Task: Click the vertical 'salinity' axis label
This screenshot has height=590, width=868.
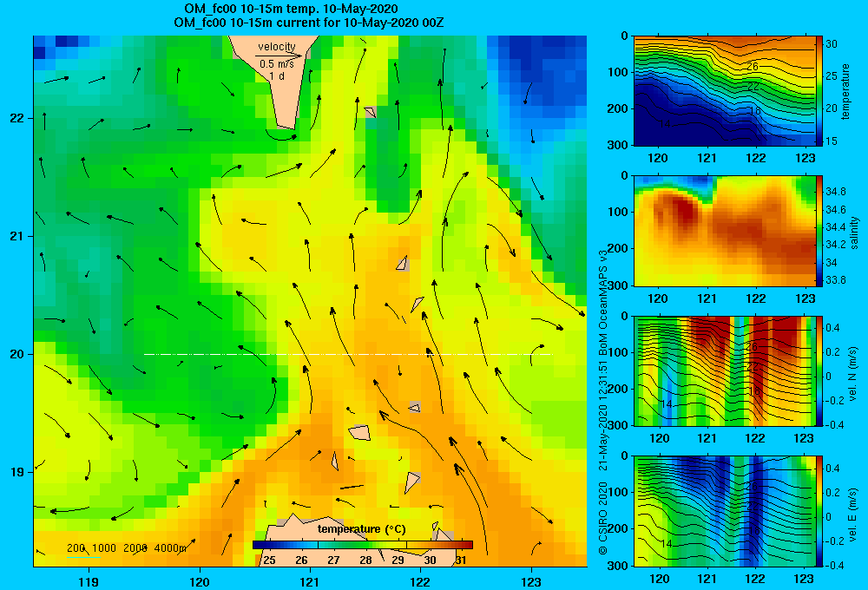Action: (854, 233)
